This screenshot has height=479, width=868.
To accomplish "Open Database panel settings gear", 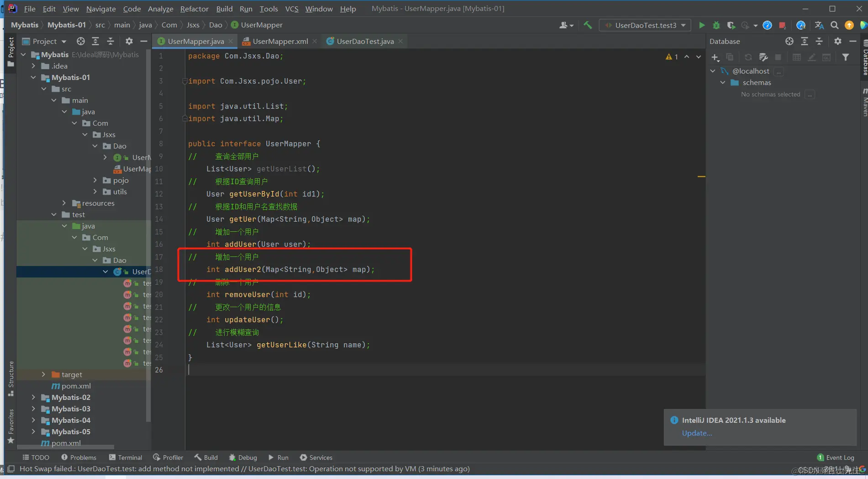I will [837, 41].
